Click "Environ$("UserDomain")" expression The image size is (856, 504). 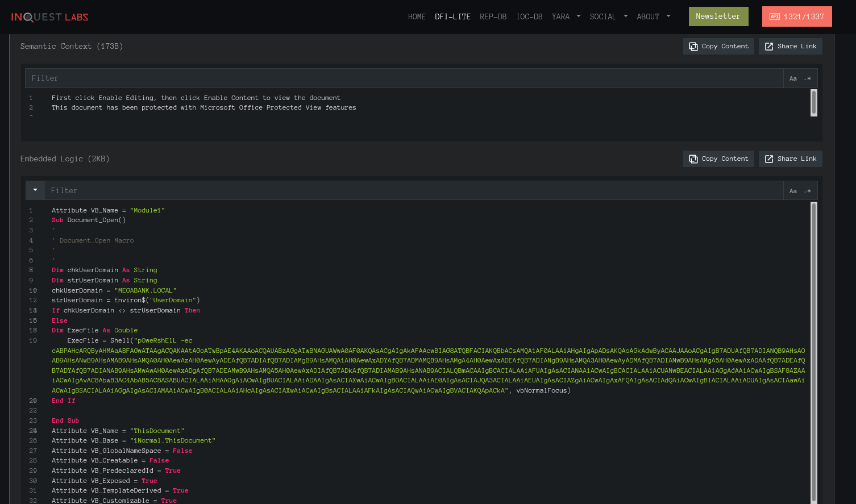tap(157, 300)
